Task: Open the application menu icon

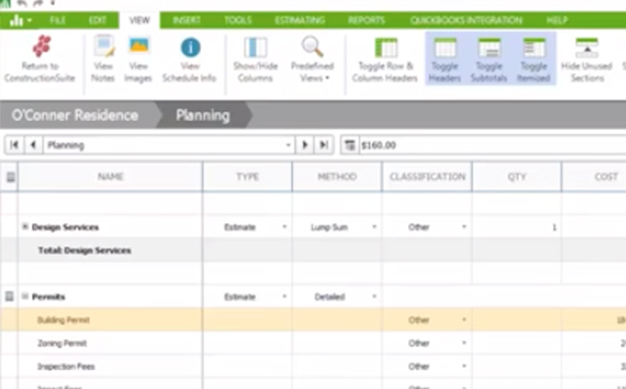Action: point(19,20)
